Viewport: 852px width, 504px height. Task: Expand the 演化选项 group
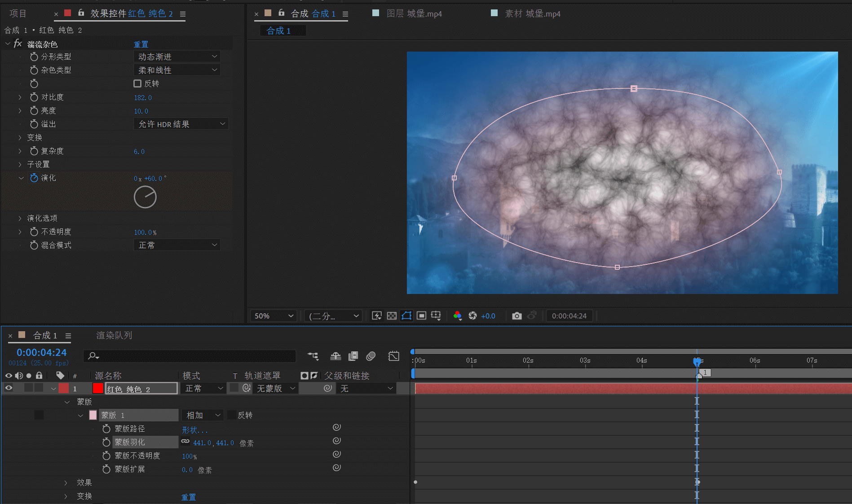(x=20, y=218)
